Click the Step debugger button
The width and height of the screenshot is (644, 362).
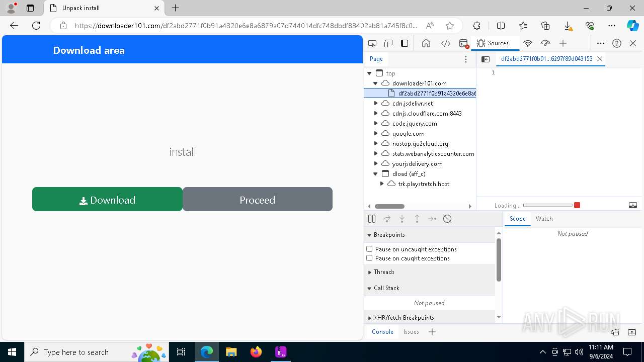click(x=432, y=219)
